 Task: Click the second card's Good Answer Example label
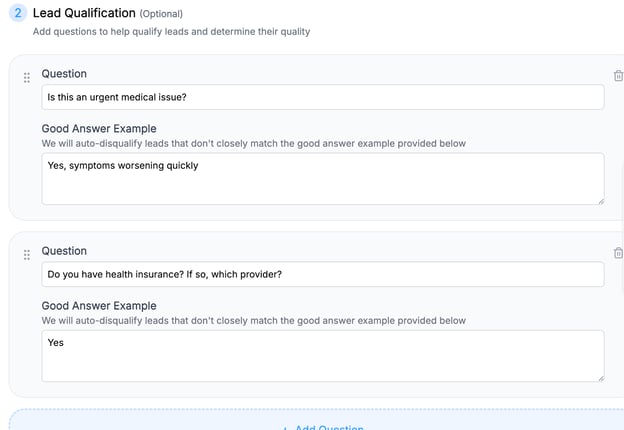pos(99,306)
